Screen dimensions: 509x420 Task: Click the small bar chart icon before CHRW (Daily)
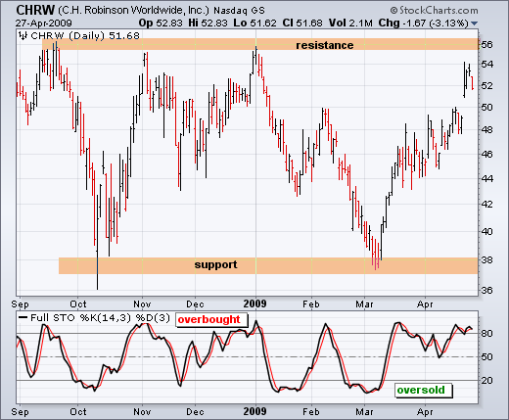[23, 35]
